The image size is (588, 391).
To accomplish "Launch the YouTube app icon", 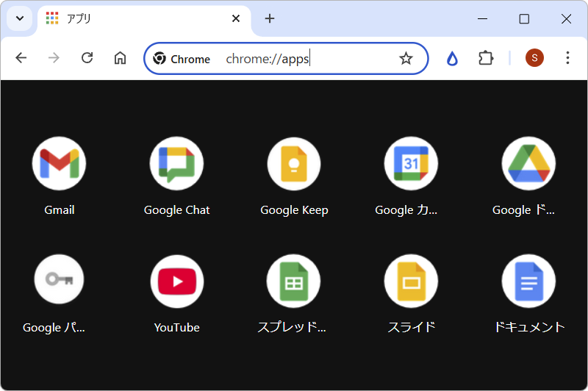I will pos(176,281).
